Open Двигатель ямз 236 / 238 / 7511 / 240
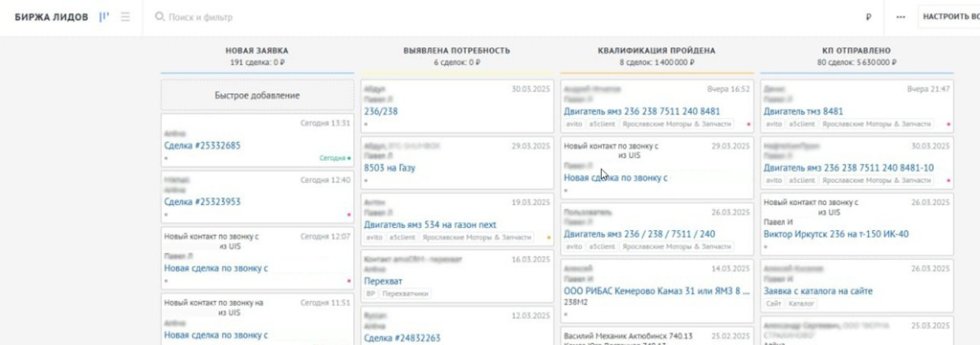Image resolution: width=980 pixels, height=345 pixels. point(639,234)
